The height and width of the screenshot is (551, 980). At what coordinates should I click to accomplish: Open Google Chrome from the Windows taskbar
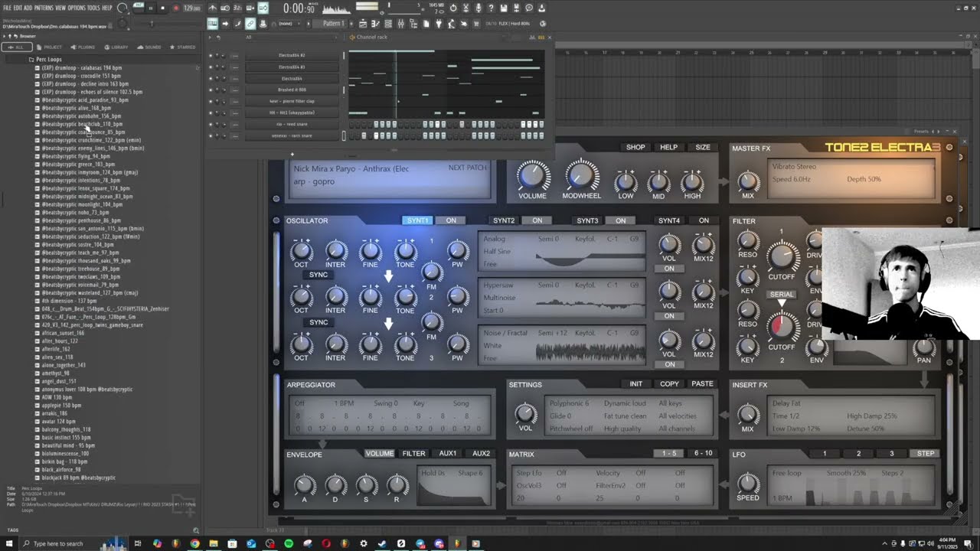click(x=195, y=543)
